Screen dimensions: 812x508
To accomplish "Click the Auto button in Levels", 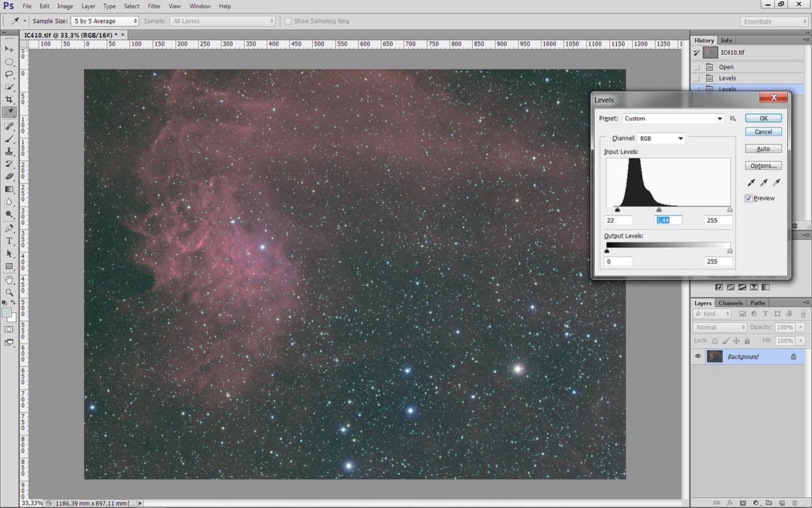I will [x=763, y=149].
